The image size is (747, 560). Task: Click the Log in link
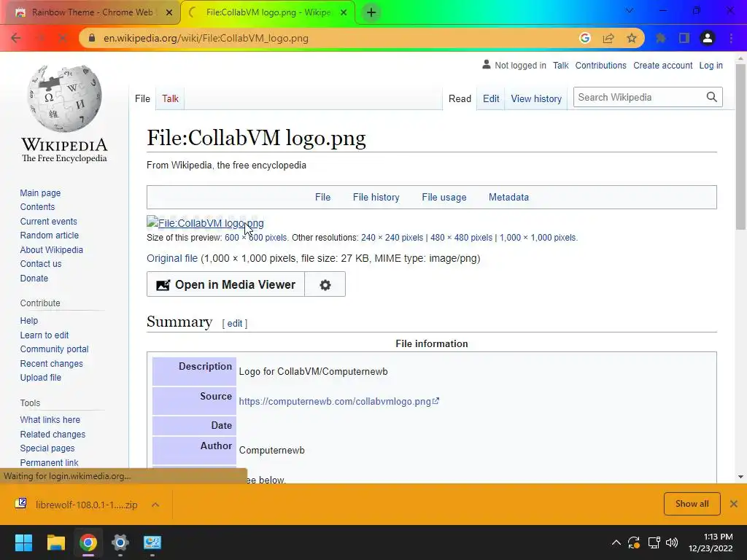[x=711, y=65]
